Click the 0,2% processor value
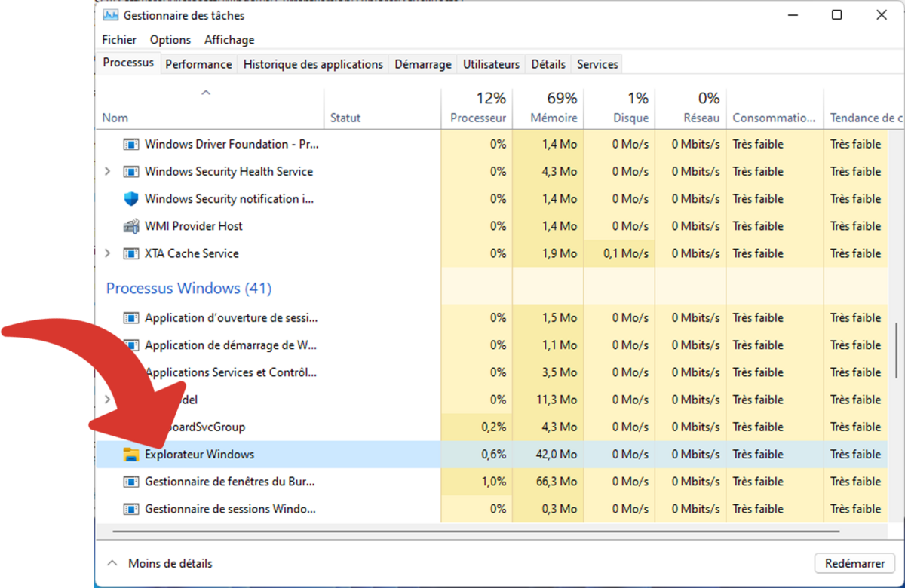 tap(493, 427)
